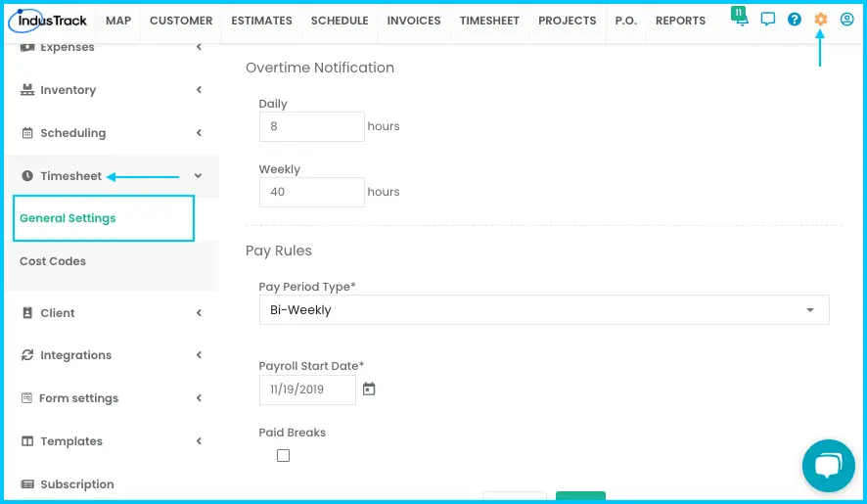The image size is (867, 504).
Task: Open the SCHEDULE menu
Action: point(340,21)
